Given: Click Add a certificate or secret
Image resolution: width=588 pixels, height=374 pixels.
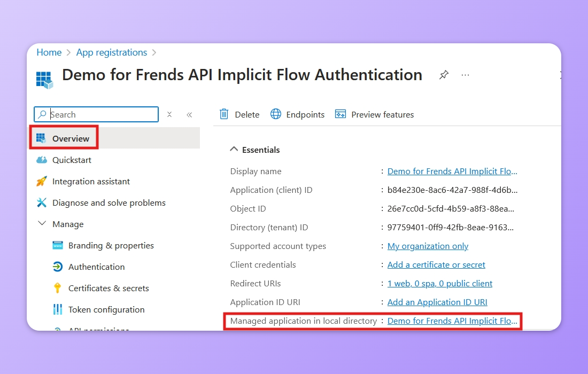Looking at the screenshot, I should pyautogui.click(x=436, y=265).
